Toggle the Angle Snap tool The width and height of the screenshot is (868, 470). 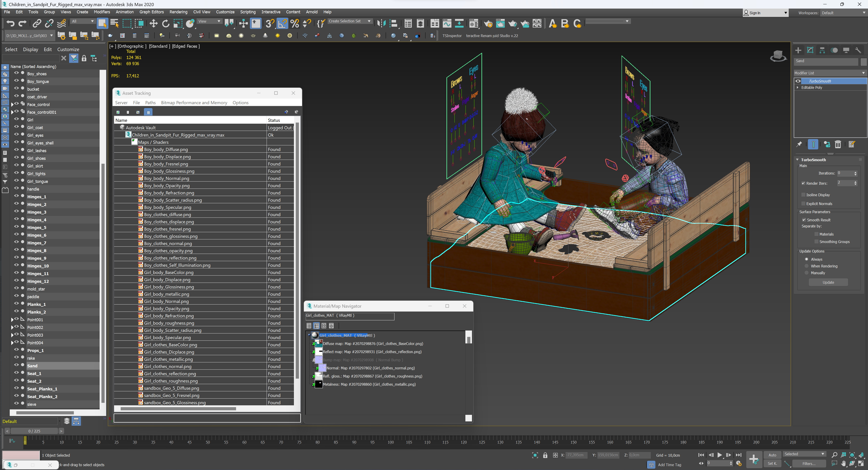282,23
